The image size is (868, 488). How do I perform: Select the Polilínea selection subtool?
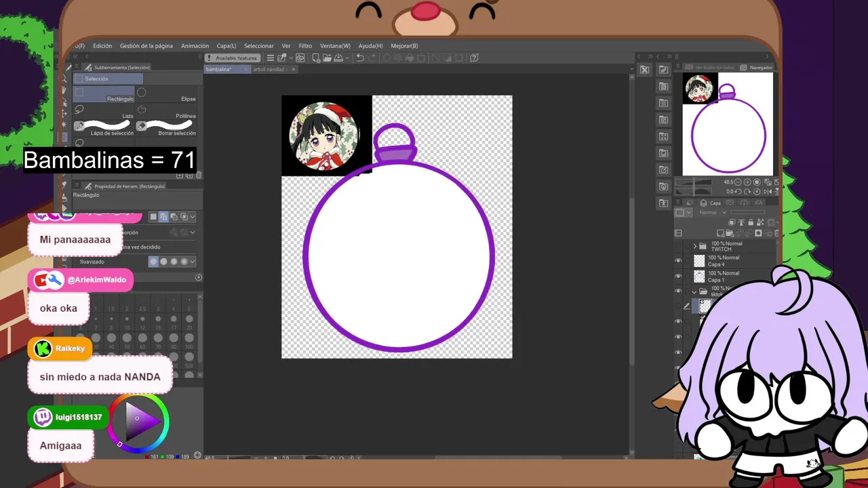click(166, 111)
